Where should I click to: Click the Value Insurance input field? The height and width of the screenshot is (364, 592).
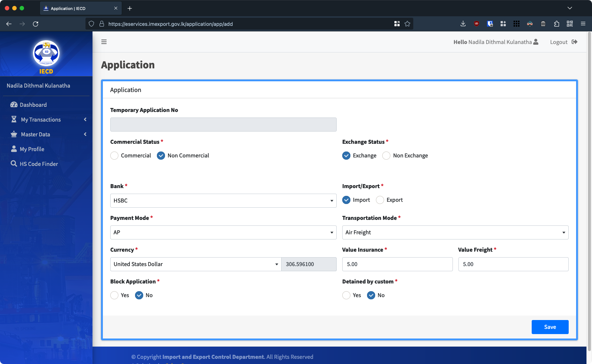[397, 264]
